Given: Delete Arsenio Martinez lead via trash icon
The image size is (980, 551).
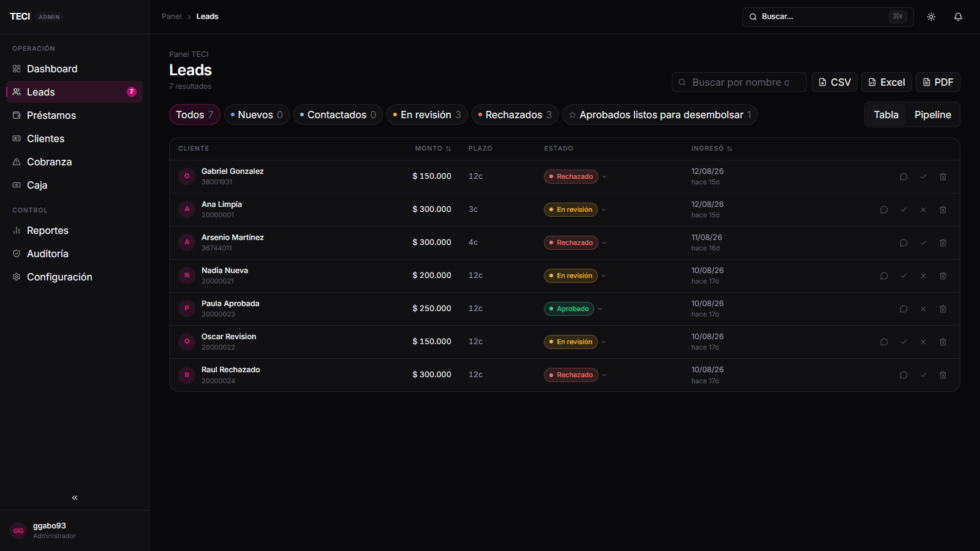Looking at the screenshot, I should point(943,243).
